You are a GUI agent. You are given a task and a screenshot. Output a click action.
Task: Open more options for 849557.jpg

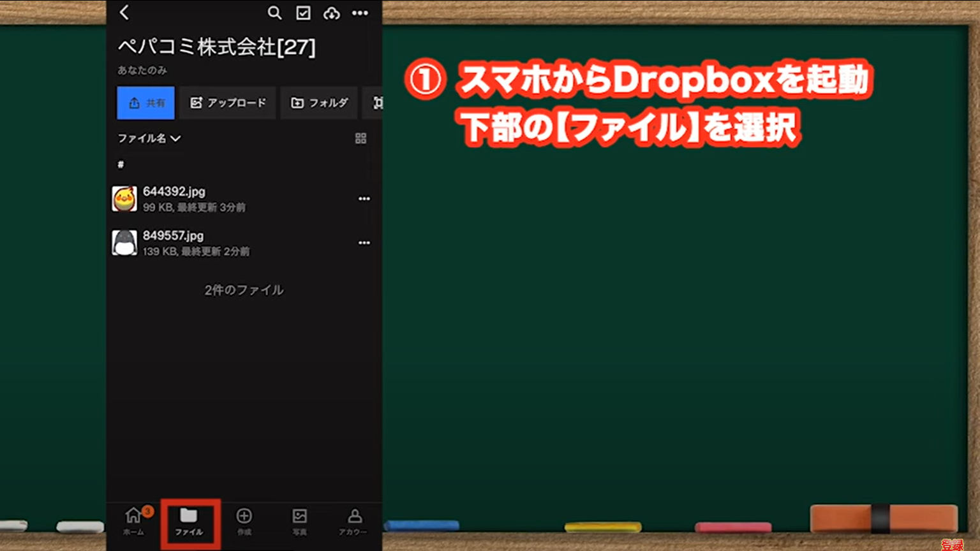click(x=364, y=243)
